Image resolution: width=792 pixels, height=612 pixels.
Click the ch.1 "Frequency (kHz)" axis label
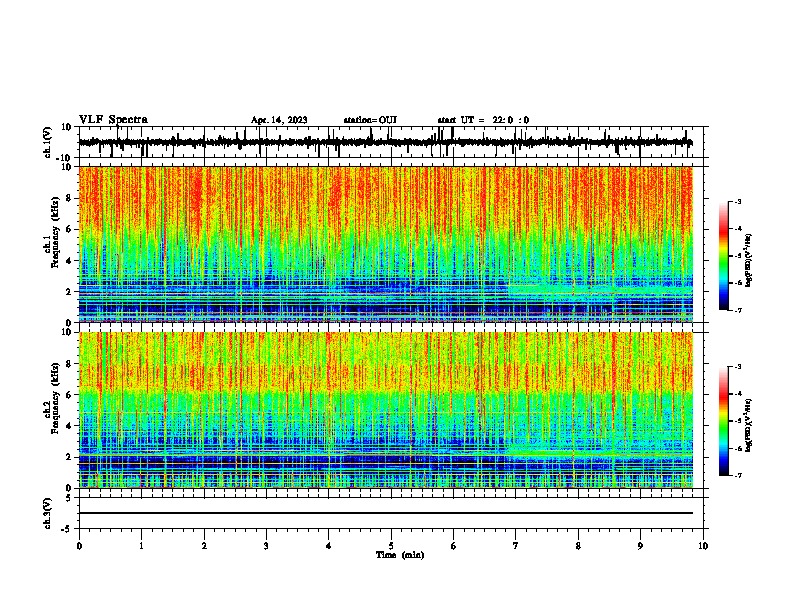(55, 232)
